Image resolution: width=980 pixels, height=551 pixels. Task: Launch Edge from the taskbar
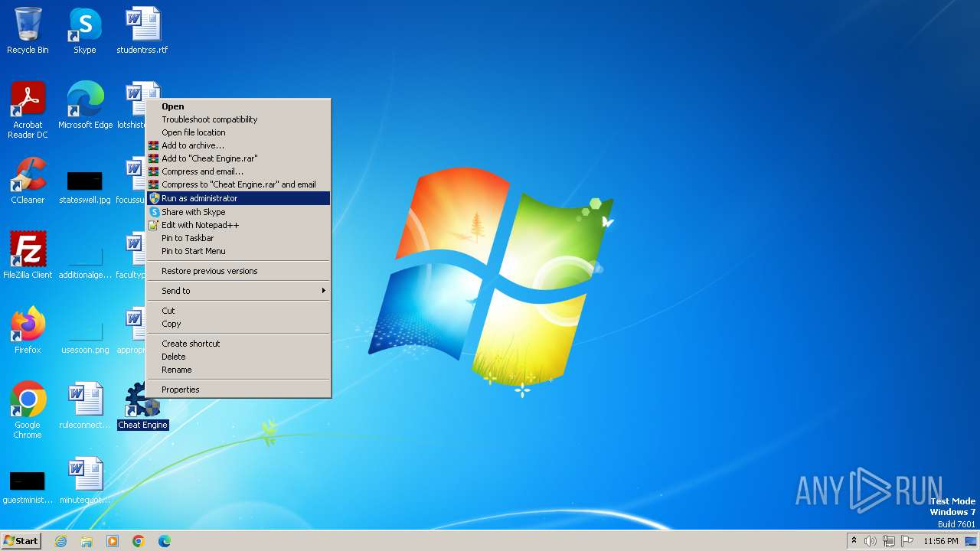[165, 541]
